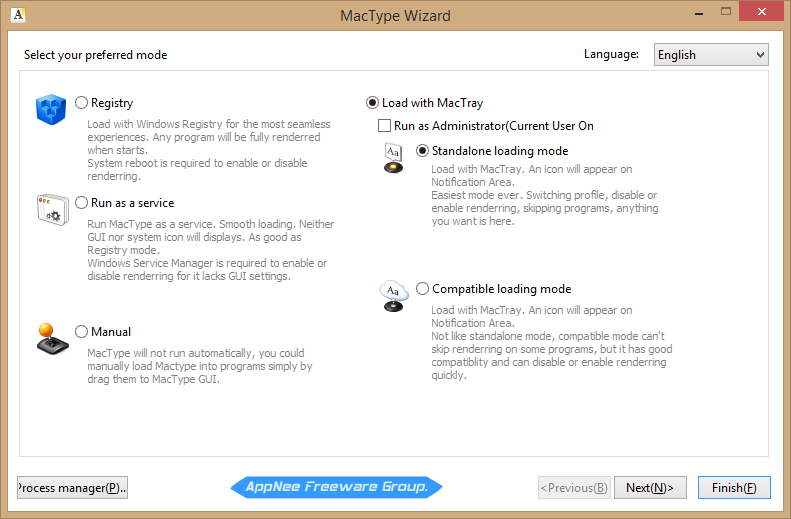Click the Run as a service gear icon
Image resolution: width=791 pixels, height=519 pixels.
[x=52, y=209]
